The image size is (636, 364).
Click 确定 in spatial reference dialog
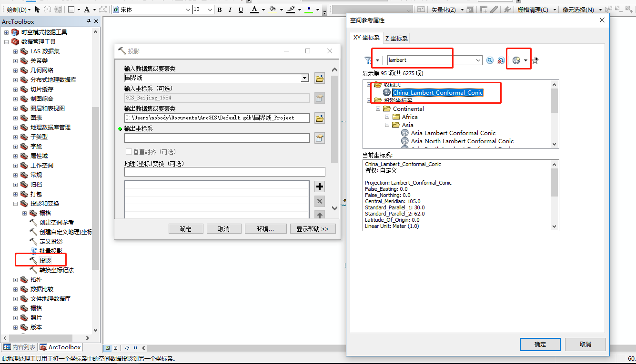tap(540, 344)
